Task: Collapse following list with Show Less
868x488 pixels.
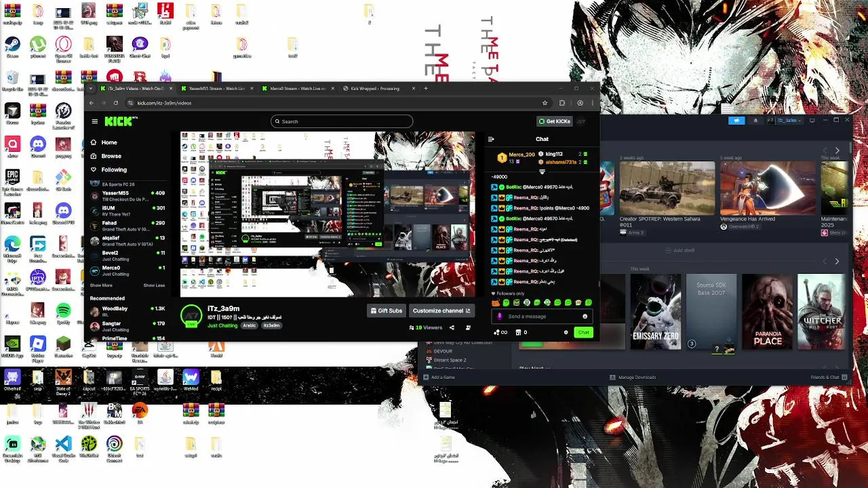Action: (x=154, y=285)
